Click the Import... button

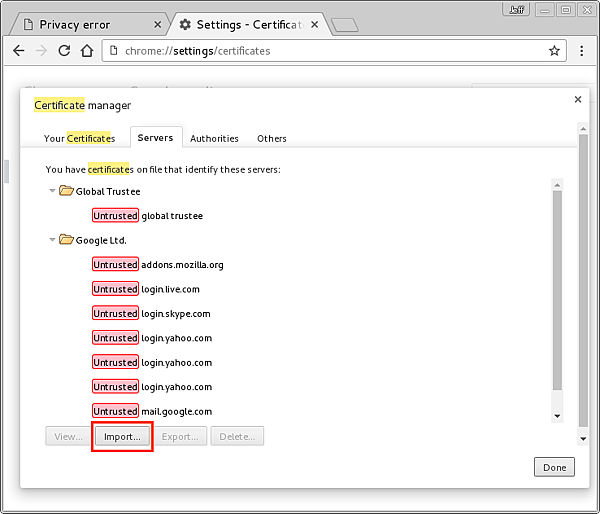tap(122, 436)
